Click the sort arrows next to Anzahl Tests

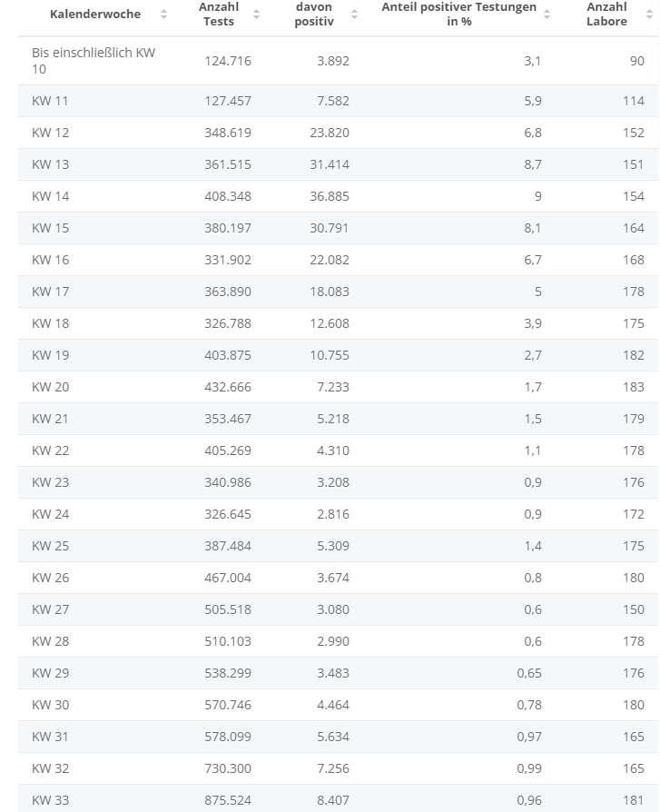(256, 15)
